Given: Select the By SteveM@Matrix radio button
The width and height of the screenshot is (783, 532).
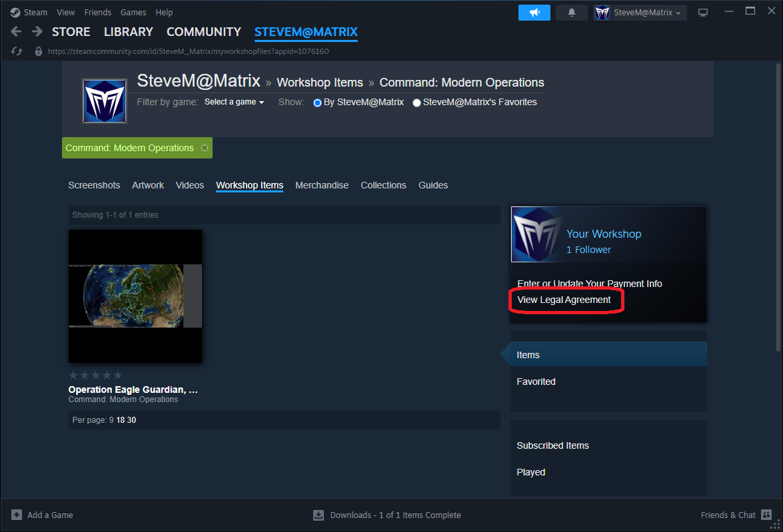Looking at the screenshot, I should (317, 103).
